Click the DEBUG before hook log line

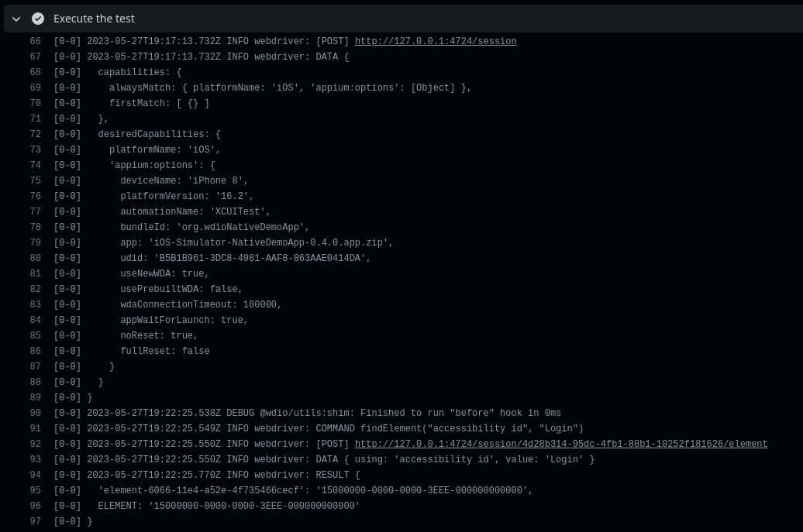(x=324, y=413)
